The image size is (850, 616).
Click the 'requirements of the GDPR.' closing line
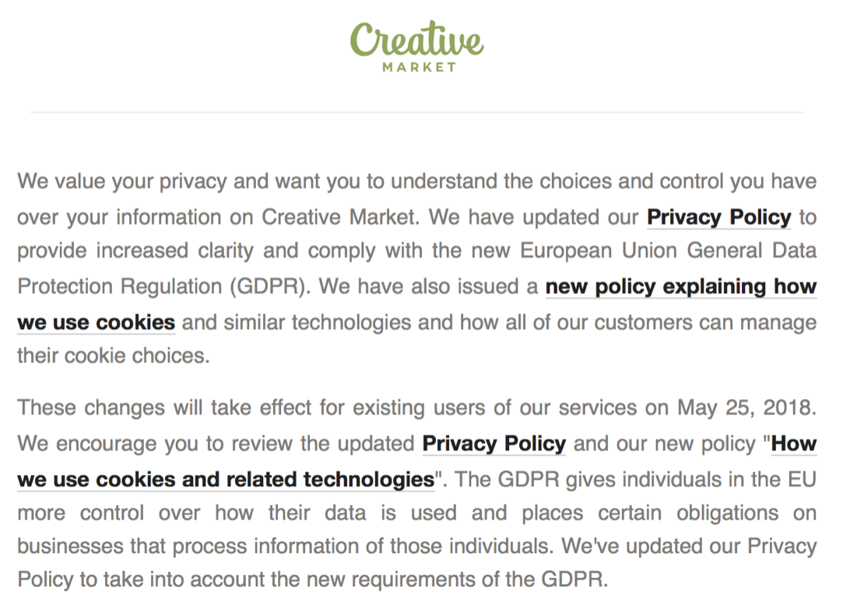(479, 579)
